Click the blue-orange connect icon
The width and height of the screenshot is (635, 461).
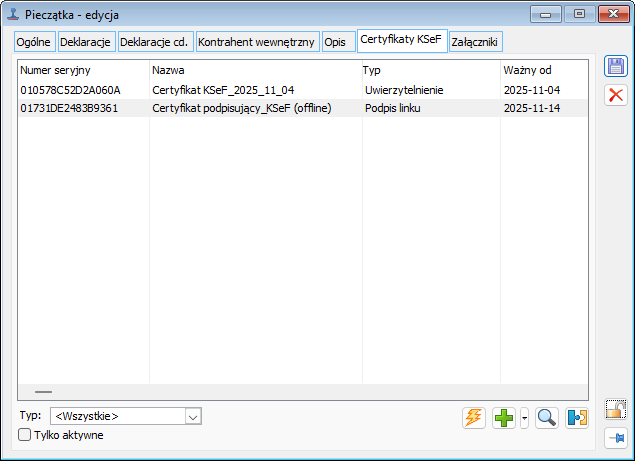pos(577,418)
